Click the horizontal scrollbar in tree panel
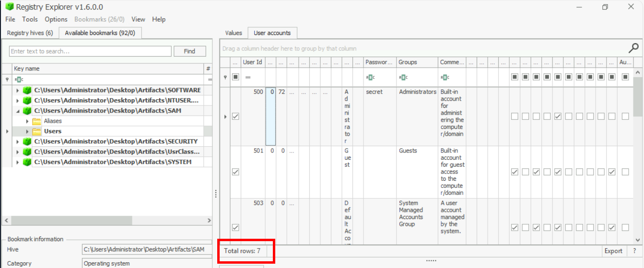This screenshot has width=644, height=268. 72,220
